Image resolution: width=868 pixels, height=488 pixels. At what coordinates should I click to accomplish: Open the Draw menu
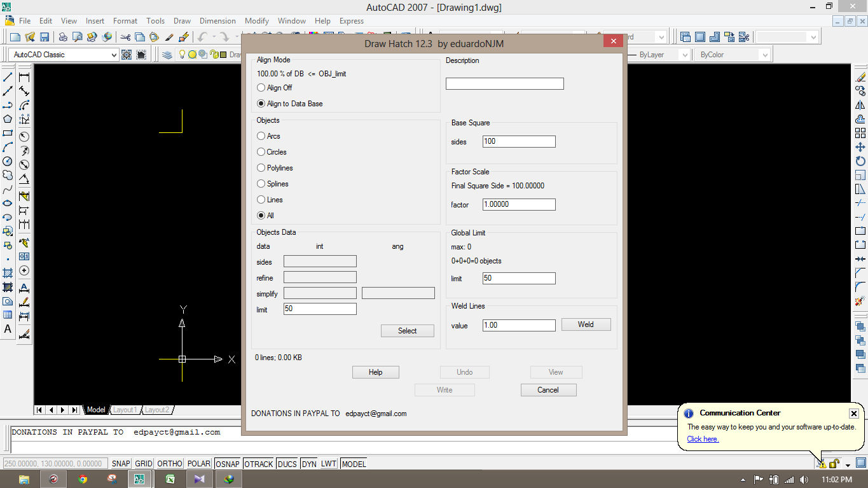[x=182, y=21]
